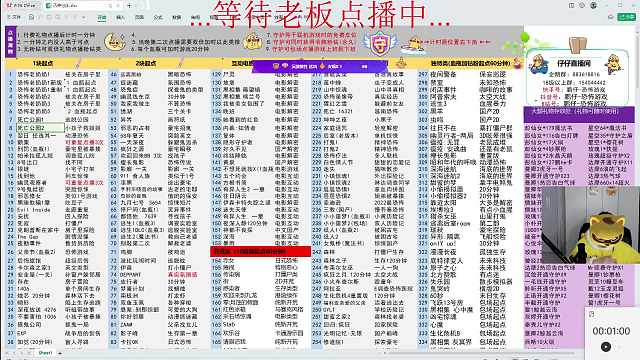Click the shield badge emblem in banner
This screenshot has width=640, height=360.
click(379, 43)
